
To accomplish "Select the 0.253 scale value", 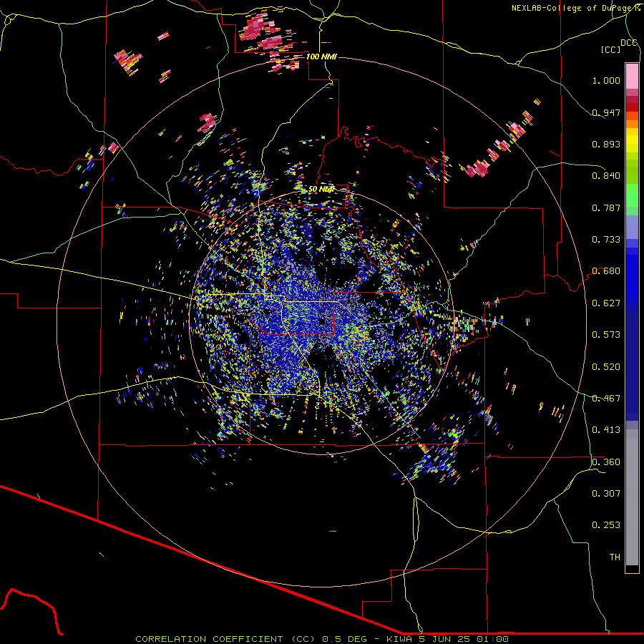I will (x=606, y=525).
